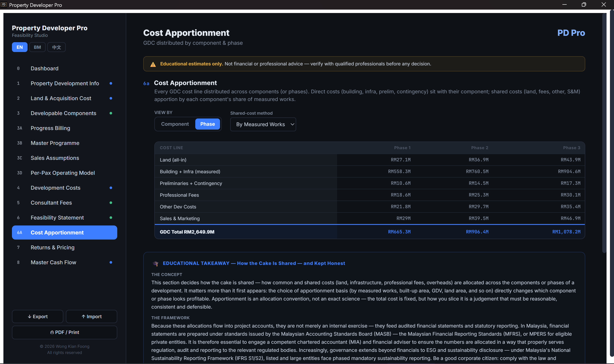Click the Property Developer Pro titlebar app icon

coord(4,4)
